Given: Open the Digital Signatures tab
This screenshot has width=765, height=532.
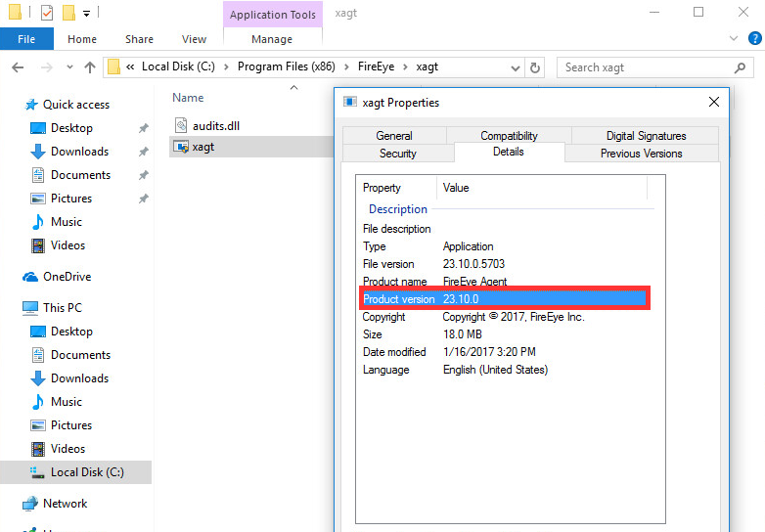Looking at the screenshot, I should point(646,136).
